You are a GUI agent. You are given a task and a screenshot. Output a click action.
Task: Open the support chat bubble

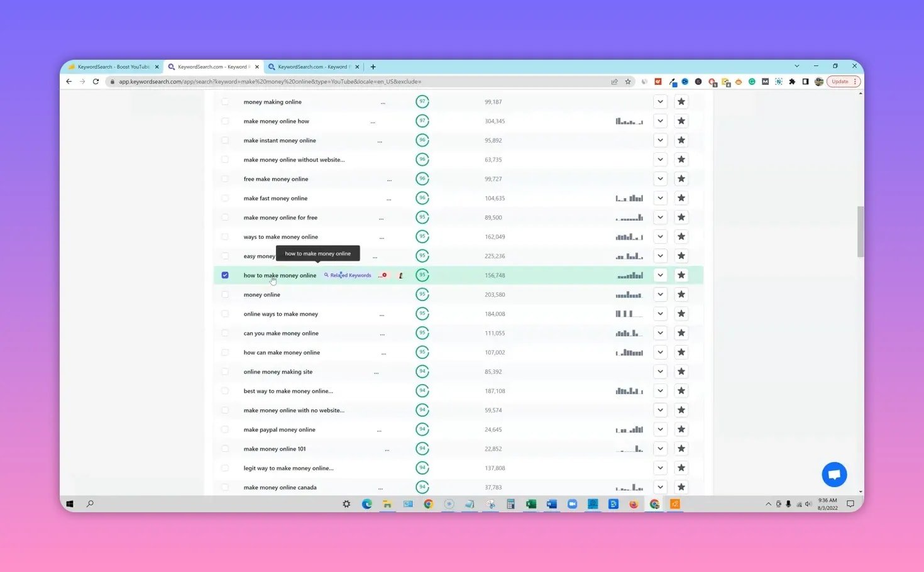coord(834,474)
